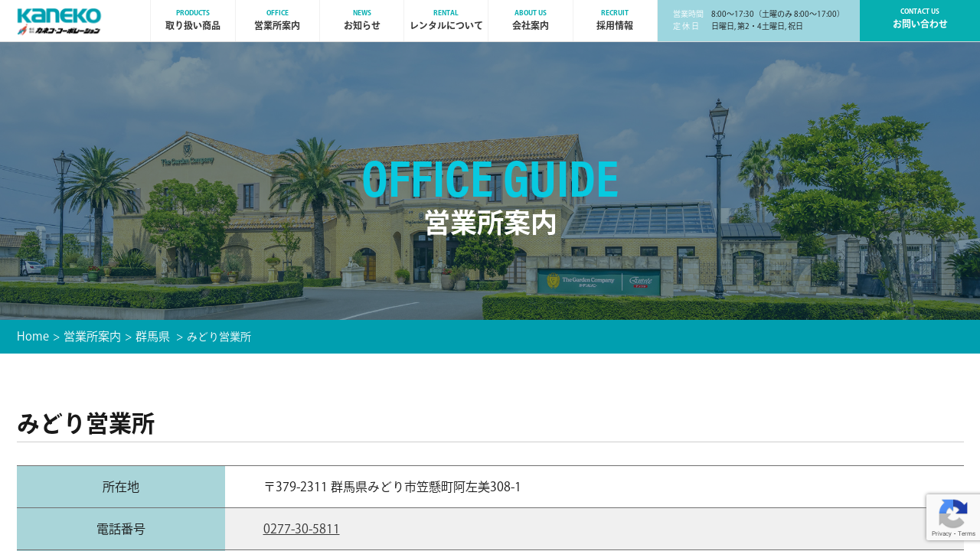Open the 会社案内 about us page
The image size is (980, 551).
[530, 21]
